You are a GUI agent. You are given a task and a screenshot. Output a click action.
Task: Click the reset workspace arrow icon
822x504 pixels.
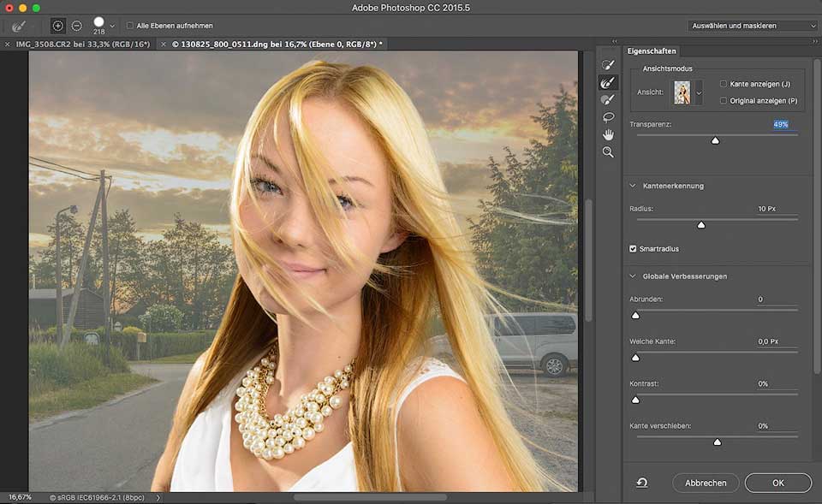[642, 483]
